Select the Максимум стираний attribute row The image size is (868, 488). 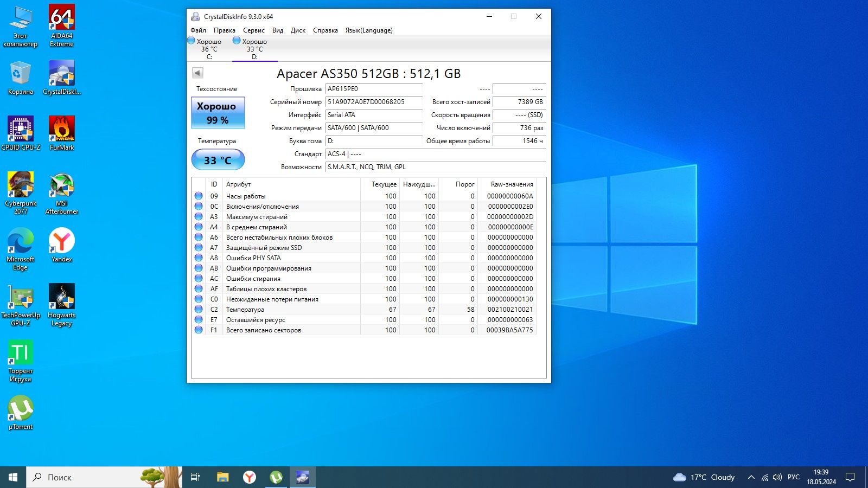click(x=364, y=217)
